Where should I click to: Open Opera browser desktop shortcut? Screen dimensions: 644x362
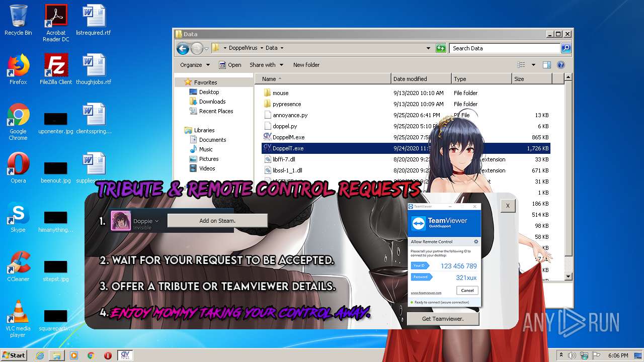click(x=18, y=168)
